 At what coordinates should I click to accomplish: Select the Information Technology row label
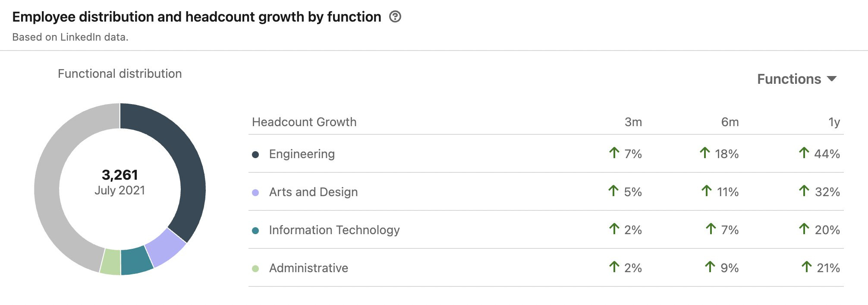point(334,230)
